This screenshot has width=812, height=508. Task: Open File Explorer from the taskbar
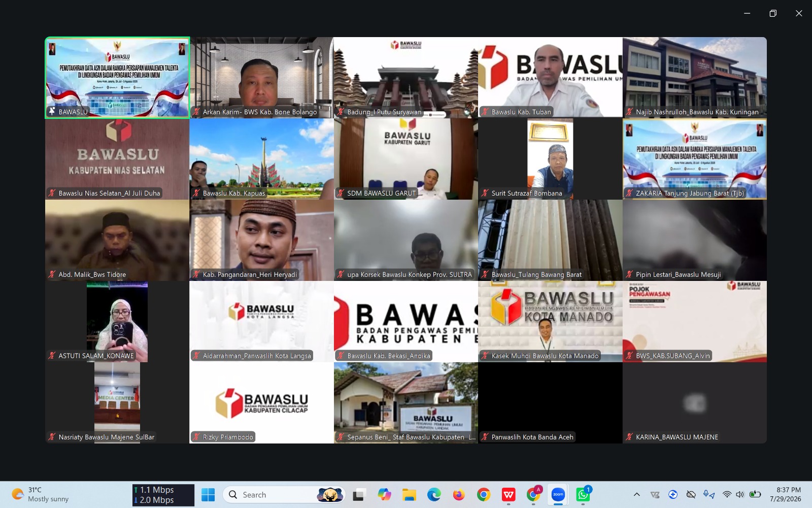(x=409, y=495)
